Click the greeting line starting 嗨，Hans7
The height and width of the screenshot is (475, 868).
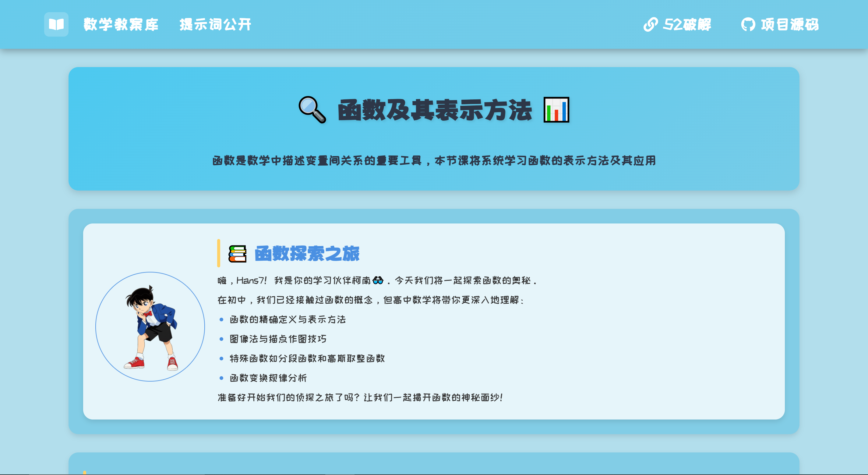(x=377, y=280)
